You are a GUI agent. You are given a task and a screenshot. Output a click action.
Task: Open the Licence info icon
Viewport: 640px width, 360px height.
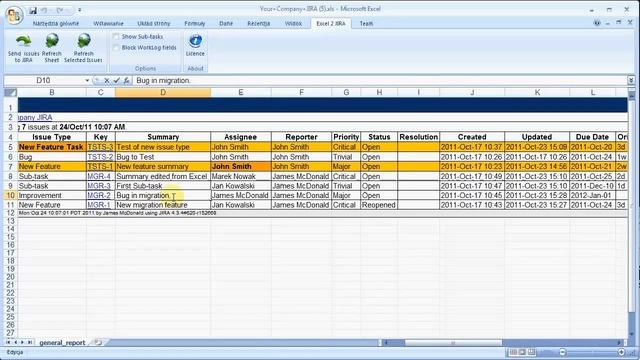coord(195,41)
